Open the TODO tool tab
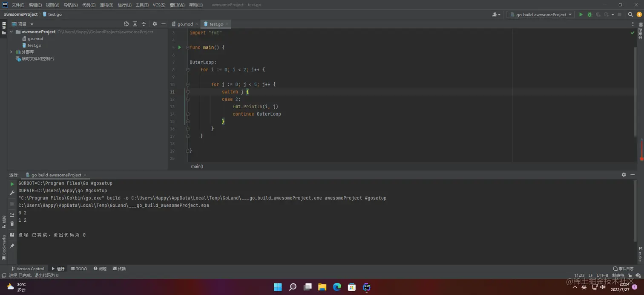The height and width of the screenshot is (295, 644). pos(79,269)
